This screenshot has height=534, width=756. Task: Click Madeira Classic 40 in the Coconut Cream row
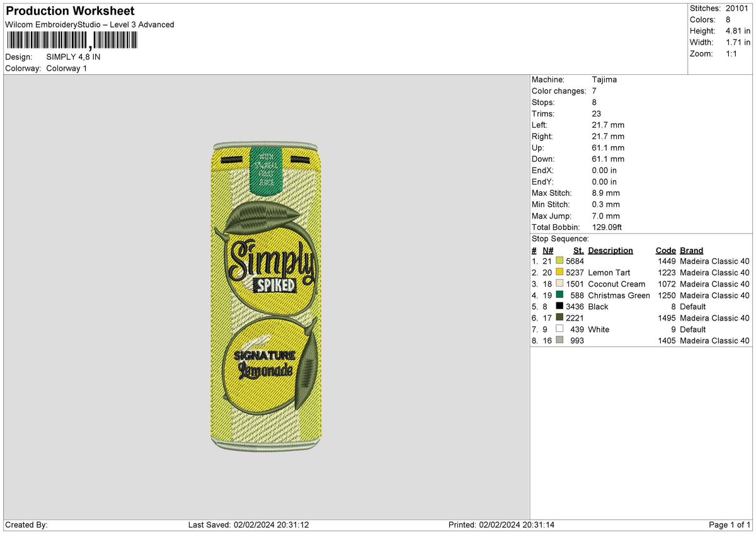(714, 284)
